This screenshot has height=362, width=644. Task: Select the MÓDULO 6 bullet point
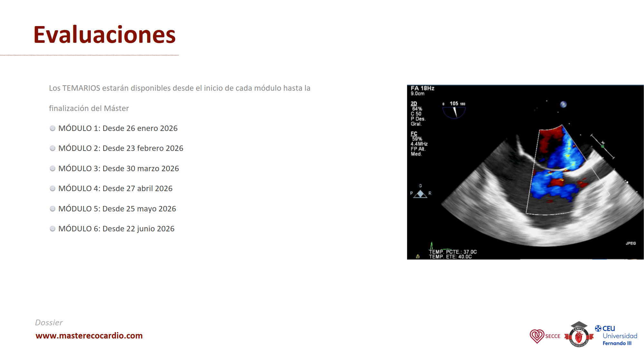52,229
